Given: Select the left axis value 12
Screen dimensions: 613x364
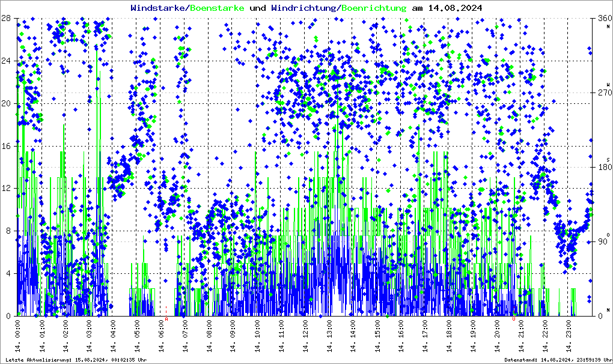Looking at the screenshot, I should point(5,189).
